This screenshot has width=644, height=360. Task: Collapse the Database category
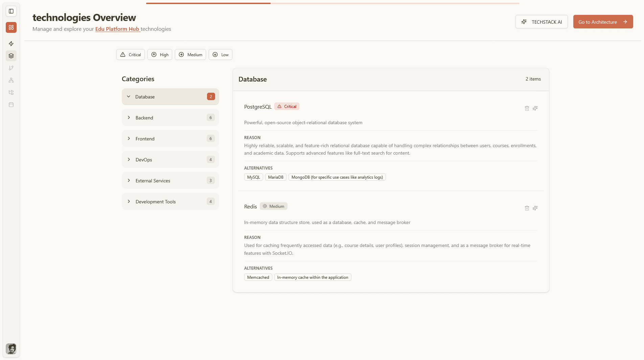[x=170, y=96]
